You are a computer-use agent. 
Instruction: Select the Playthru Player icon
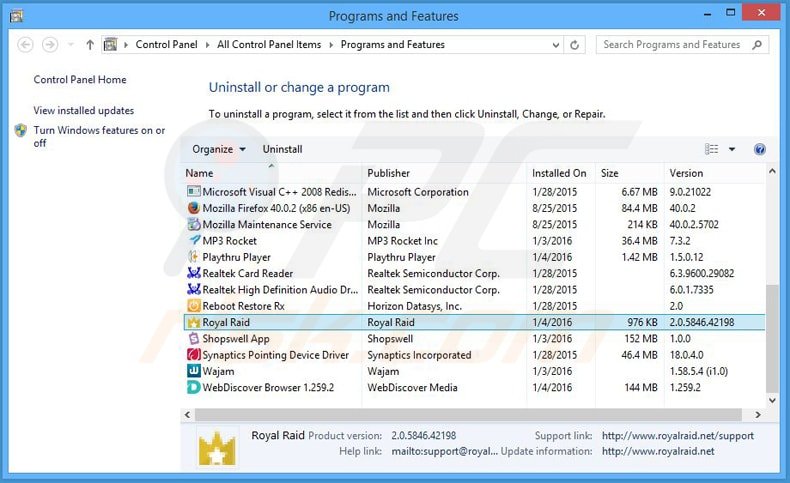click(x=193, y=257)
